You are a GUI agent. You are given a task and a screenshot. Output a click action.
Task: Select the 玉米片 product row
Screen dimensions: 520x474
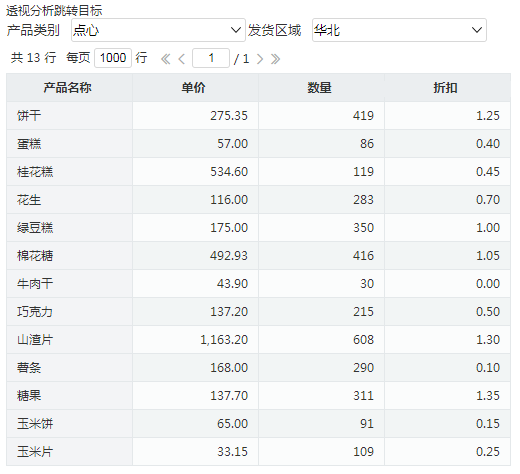click(258, 452)
